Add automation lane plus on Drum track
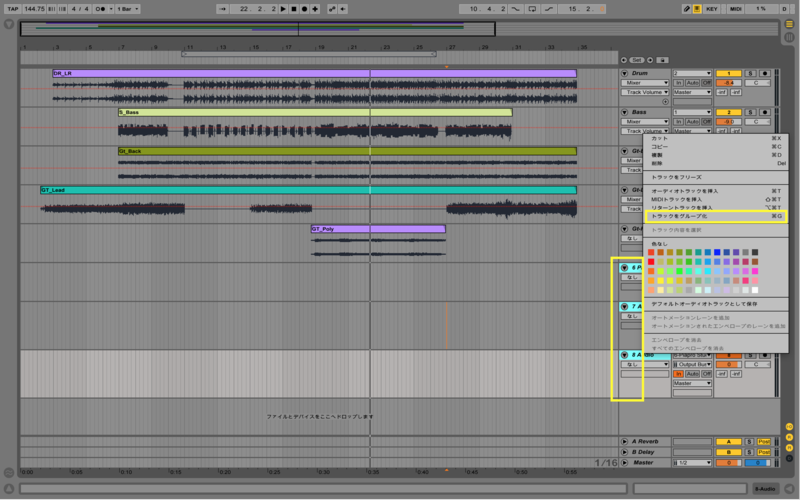This screenshot has width=800, height=500. 665,102
